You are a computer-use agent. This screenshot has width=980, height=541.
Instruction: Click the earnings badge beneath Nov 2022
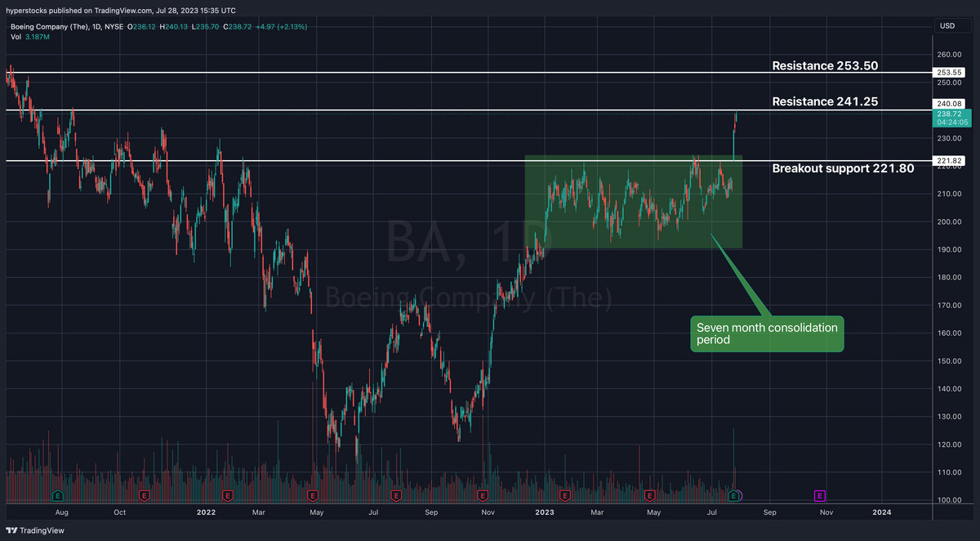click(482, 495)
